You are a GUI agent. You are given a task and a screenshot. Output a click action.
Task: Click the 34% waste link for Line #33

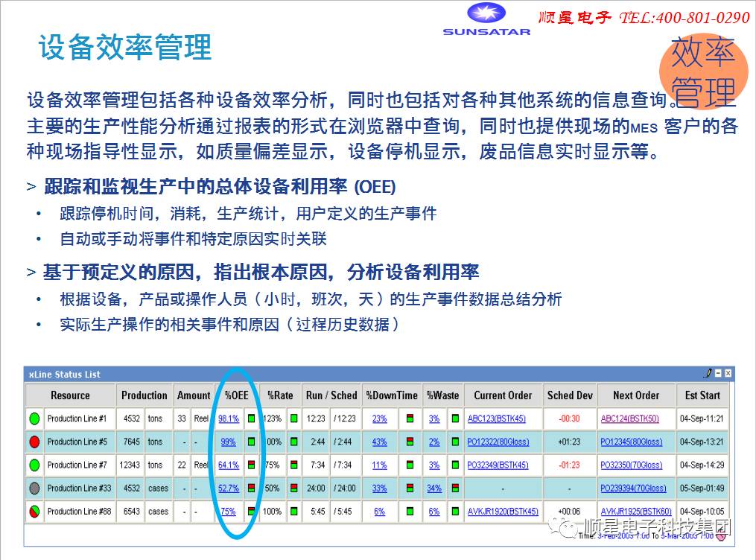coord(434,489)
